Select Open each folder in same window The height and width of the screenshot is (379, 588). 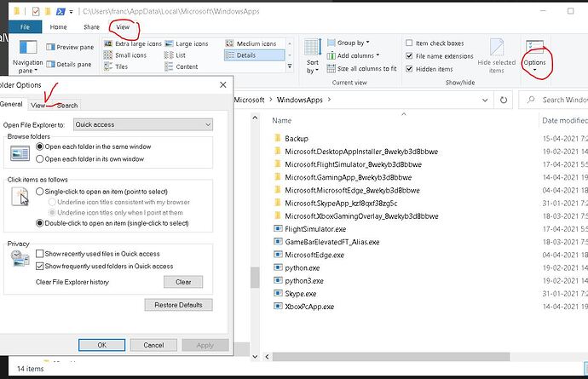39,146
